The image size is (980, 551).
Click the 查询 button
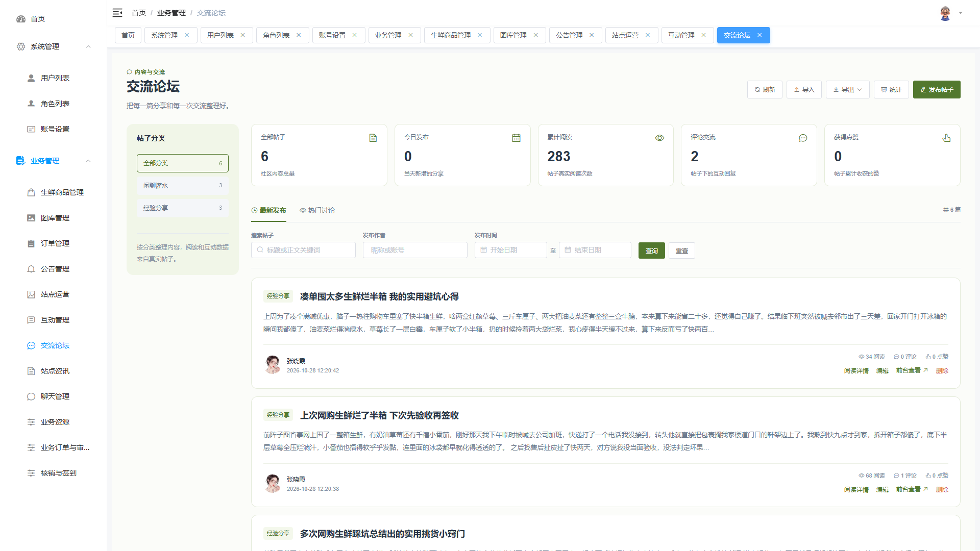[x=652, y=251]
